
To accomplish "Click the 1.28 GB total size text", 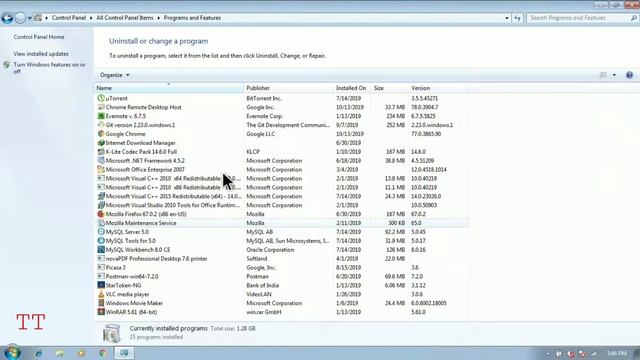I will (247, 328).
